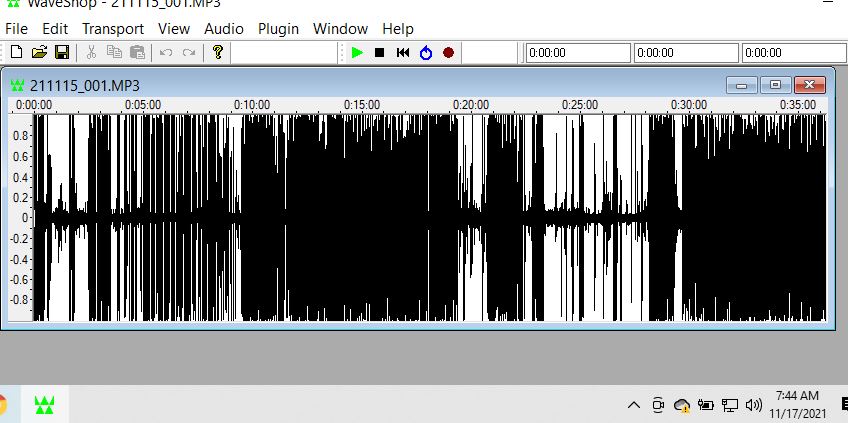Paste clipboard with the Paste icon
This screenshot has height=423, width=848.
[x=137, y=52]
